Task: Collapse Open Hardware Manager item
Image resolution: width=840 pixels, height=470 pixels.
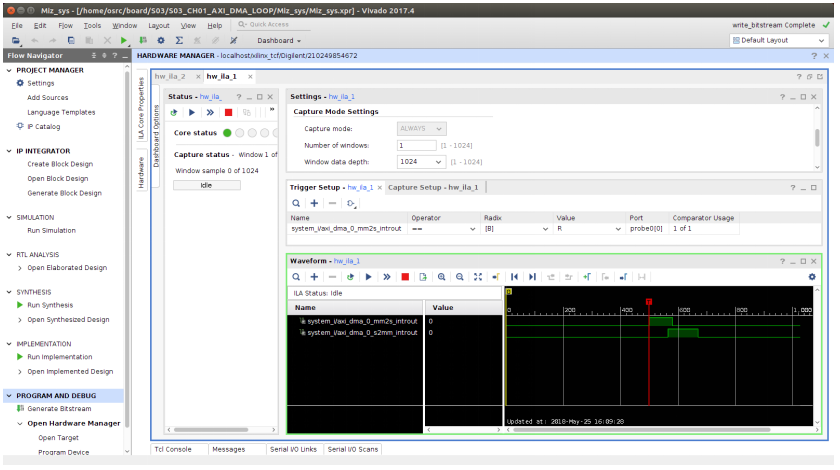Action: point(20,424)
